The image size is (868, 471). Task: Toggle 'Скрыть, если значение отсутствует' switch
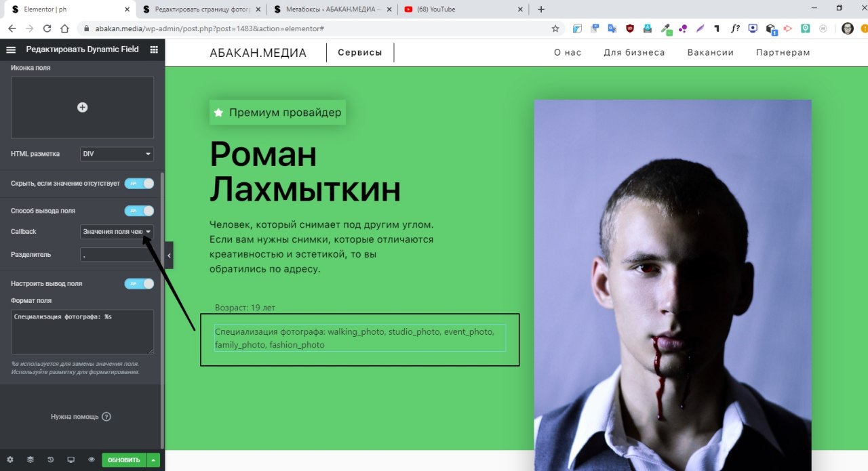click(139, 184)
